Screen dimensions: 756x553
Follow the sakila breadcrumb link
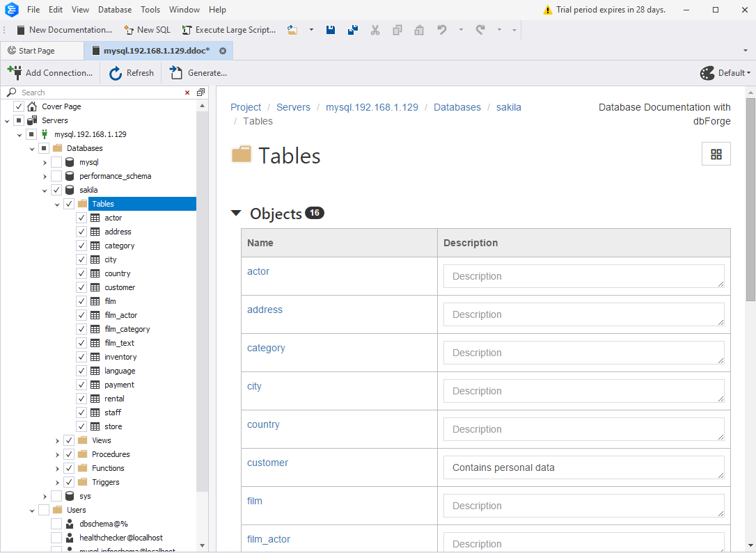click(x=509, y=107)
